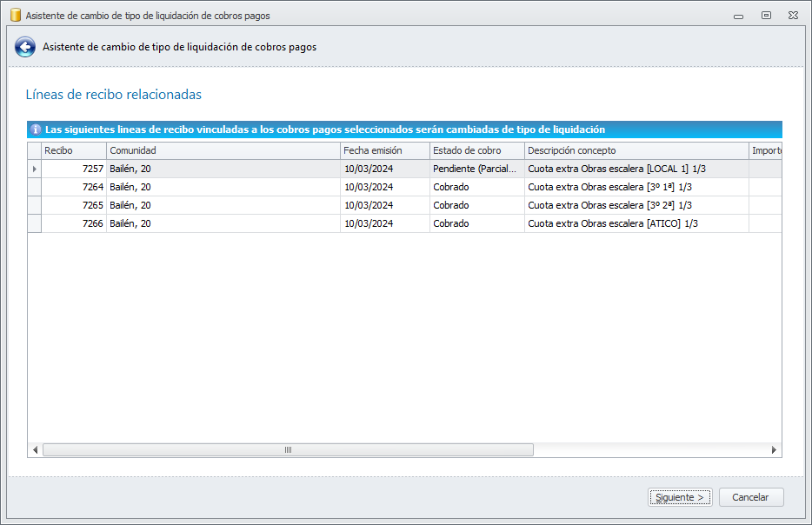This screenshot has height=525, width=812.
Task: Click Bailén, 20 in row 7257
Action: (x=223, y=169)
